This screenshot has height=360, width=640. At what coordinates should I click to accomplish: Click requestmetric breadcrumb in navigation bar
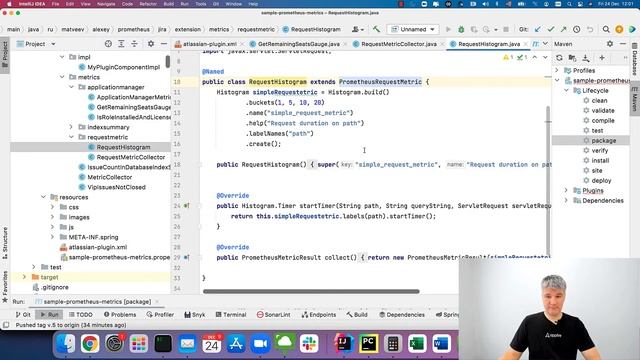tap(256, 29)
